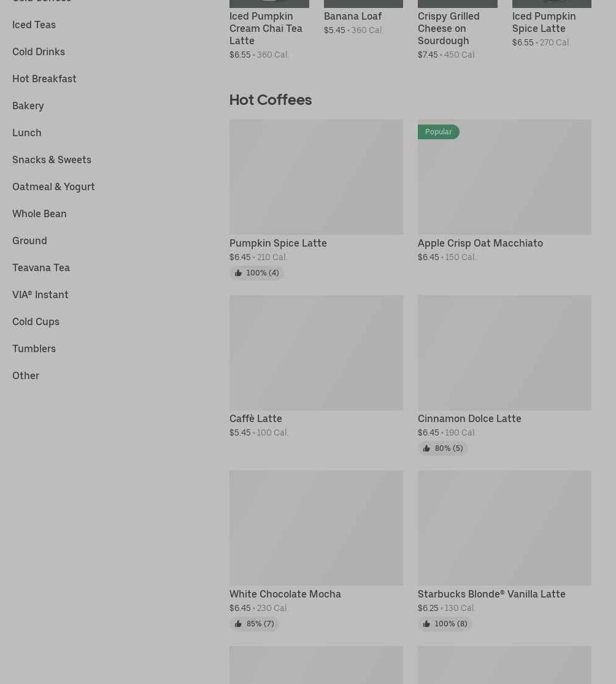Select the Popular badge on Apple Crisp Macchiato
The height and width of the screenshot is (684, 616).
(438, 132)
